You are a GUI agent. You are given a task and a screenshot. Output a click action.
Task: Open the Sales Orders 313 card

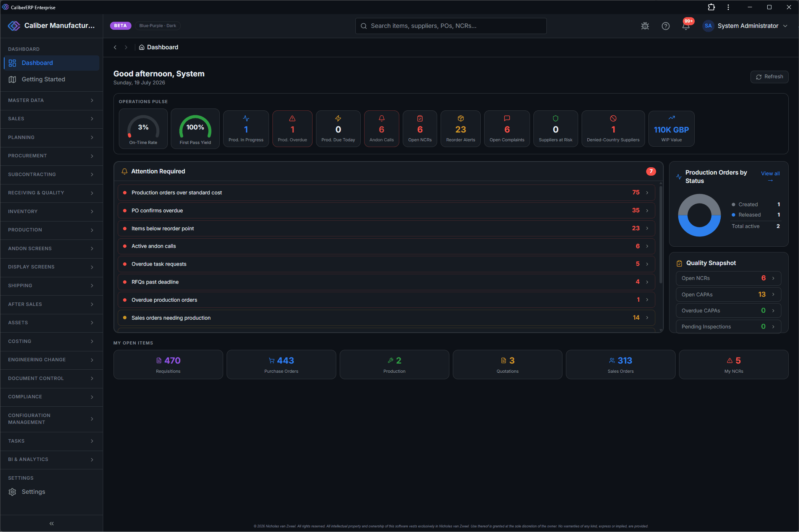621,365
